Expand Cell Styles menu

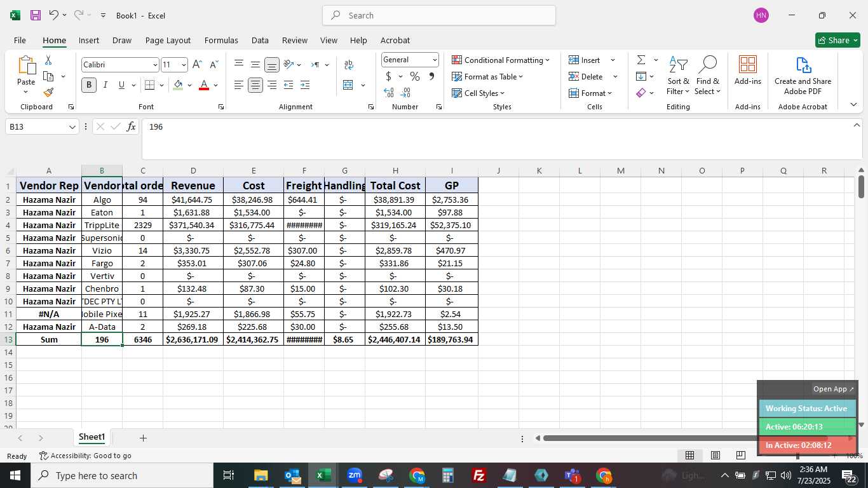point(478,93)
